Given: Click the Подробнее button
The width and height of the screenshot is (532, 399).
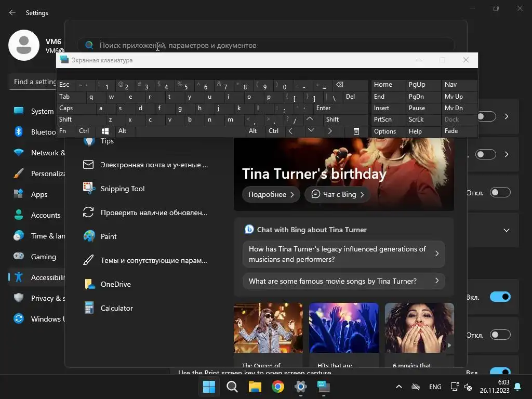Looking at the screenshot, I should (x=271, y=194).
